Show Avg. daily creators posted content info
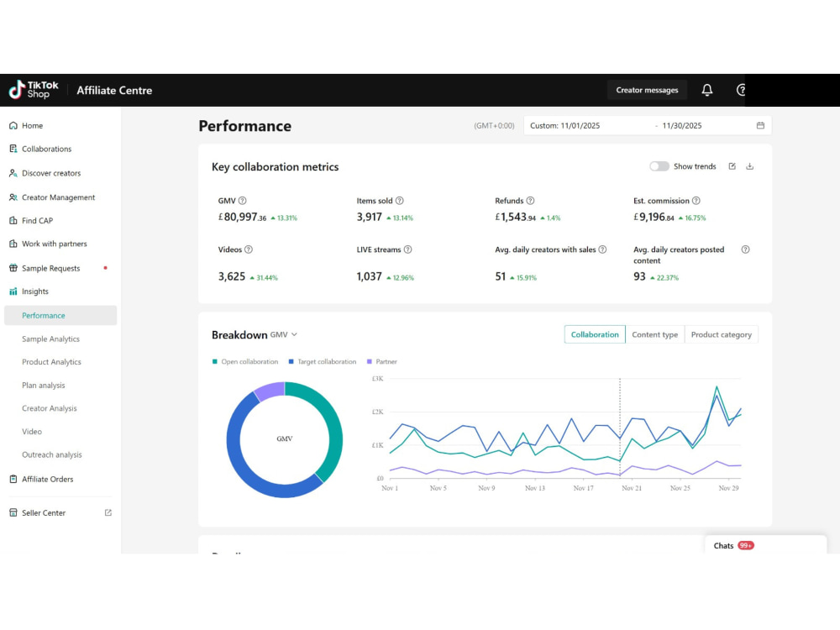840x630 pixels. pos(745,249)
